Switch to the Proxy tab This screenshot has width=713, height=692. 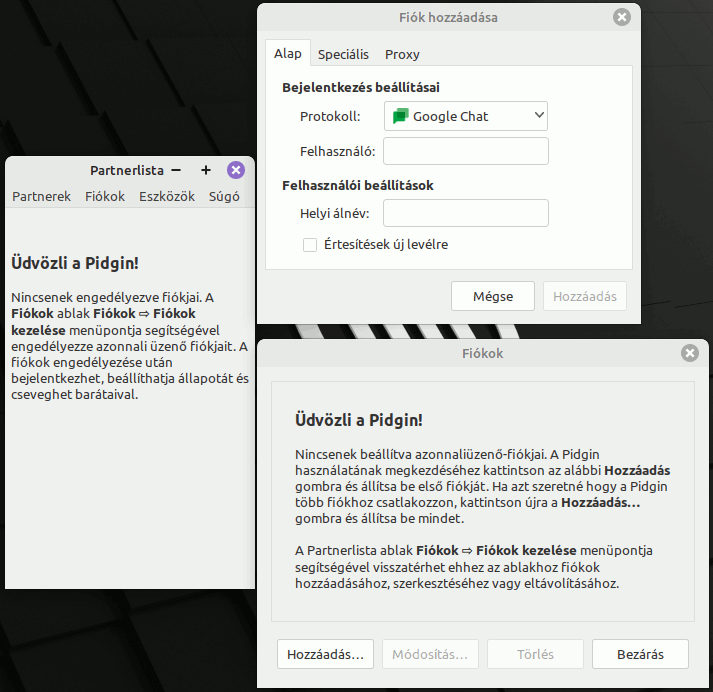point(402,55)
